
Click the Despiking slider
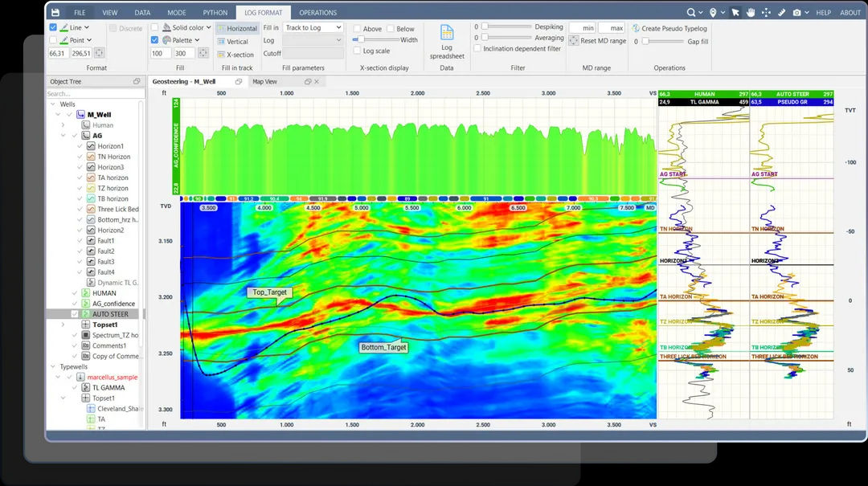click(x=506, y=26)
